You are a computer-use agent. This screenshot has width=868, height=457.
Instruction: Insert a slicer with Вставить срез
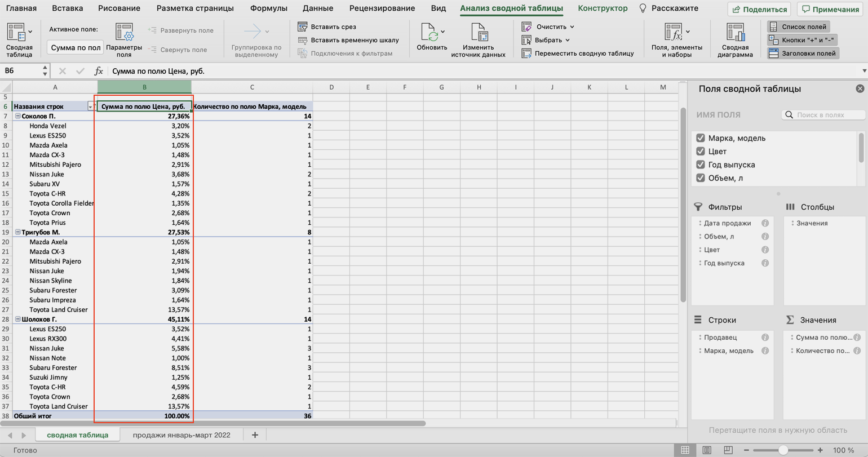[303, 26]
